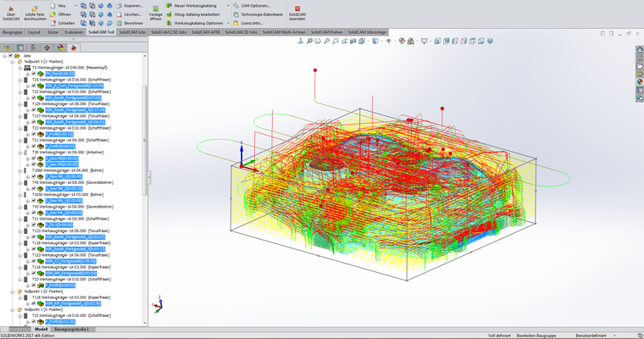
Task: Select T1068 Werkzeugträger-1A D6.800 Bohrer
Action: [x=68, y=170]
